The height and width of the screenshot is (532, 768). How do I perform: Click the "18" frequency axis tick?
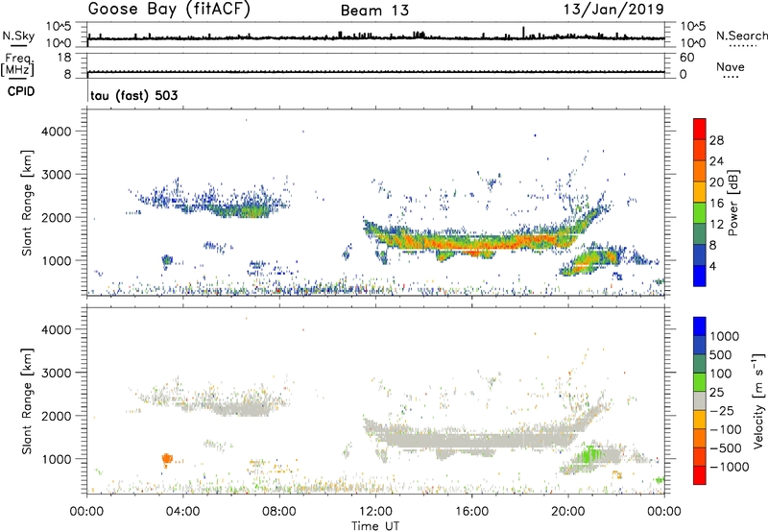pos(64,58)
